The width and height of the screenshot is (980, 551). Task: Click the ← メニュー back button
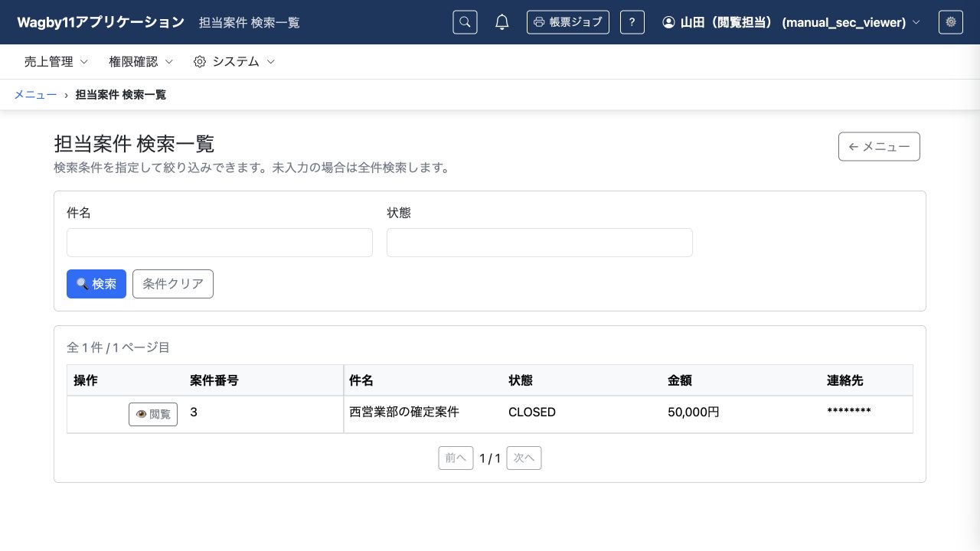point(879,147)
